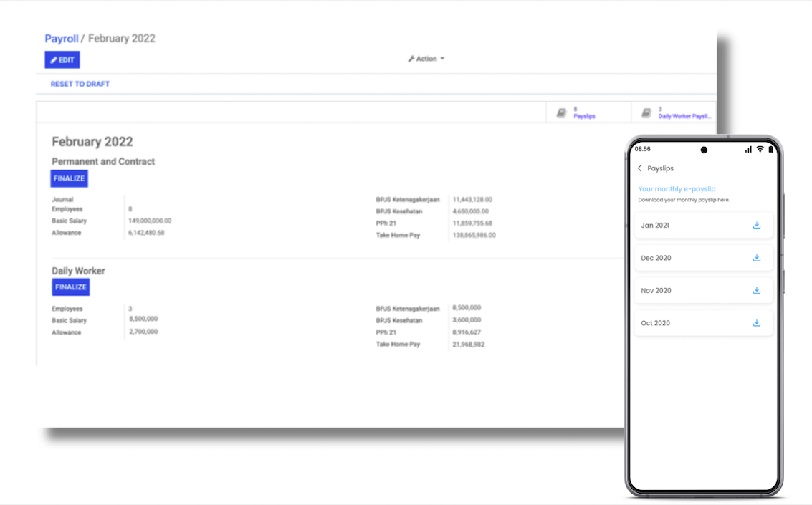Click Daily Worker PPh 21 value 8,916,627
Viewport: 812px width, 505px height.
[x=466, y=332]
